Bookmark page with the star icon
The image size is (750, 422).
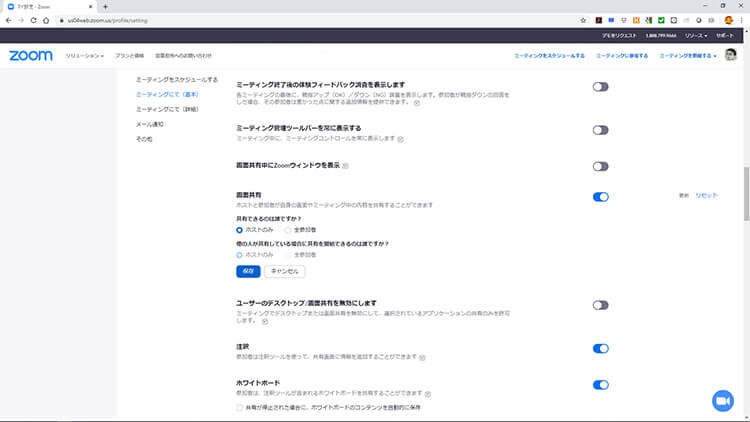pos(584,20)
